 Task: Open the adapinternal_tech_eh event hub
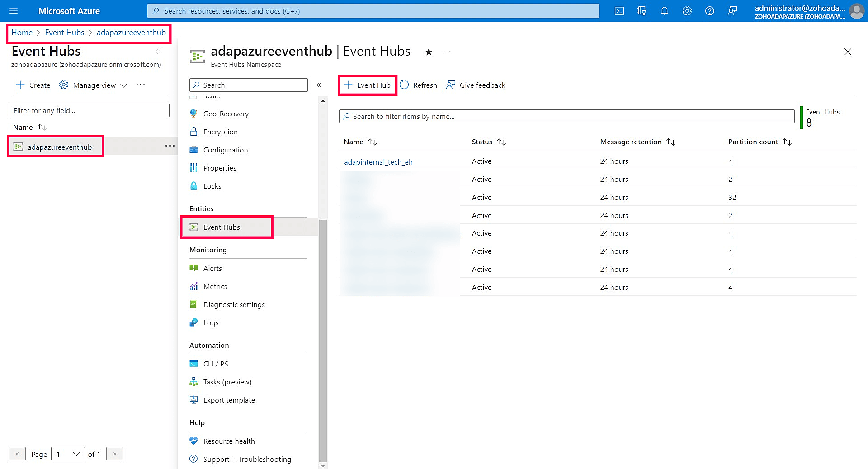[x=378, y=161]
